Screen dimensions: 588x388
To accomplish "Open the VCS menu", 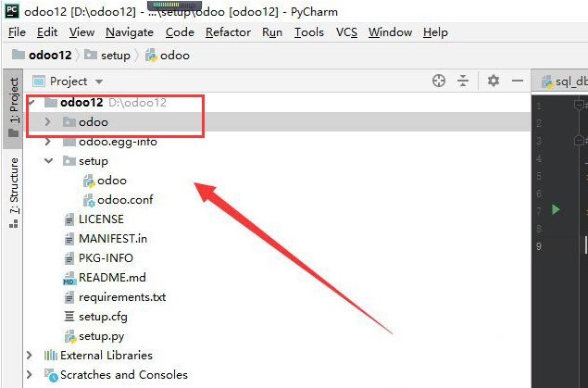I will [x=346, y=32].
